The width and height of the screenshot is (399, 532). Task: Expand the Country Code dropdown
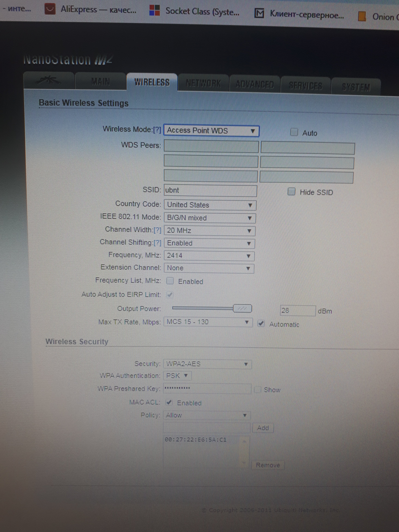210,205
